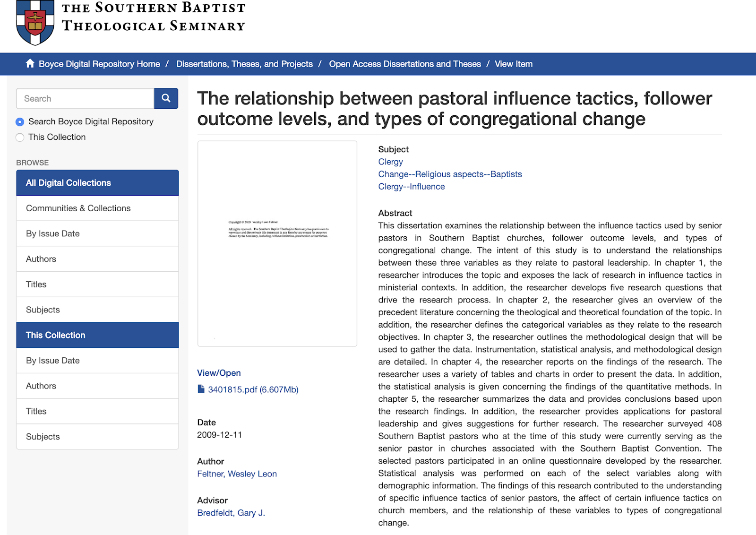Browse Authors under All Digital Collections
Viewport: 756px width, 535px height.
coord(97,259)
